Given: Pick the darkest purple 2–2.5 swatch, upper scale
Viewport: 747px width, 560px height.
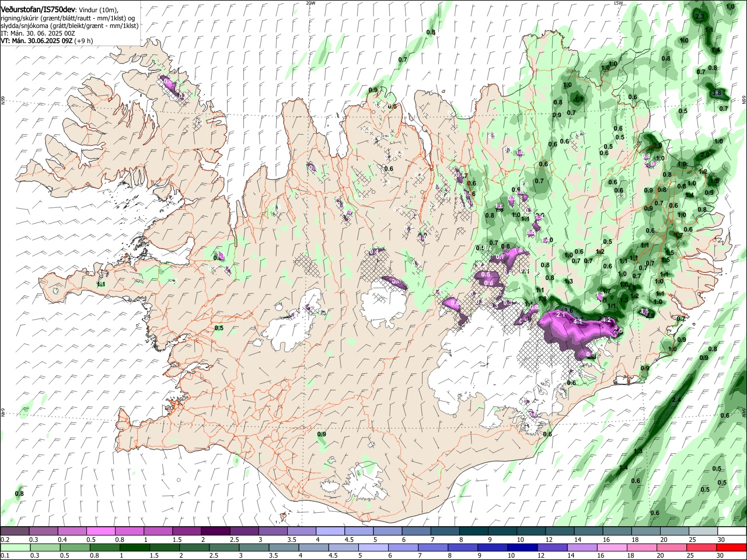Looking at the screenshot, I should 215,531.
